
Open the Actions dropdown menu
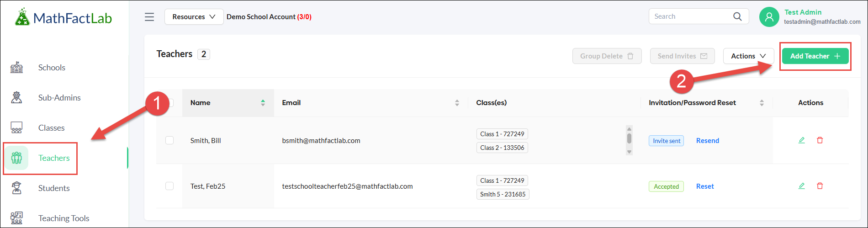(748, 56)
